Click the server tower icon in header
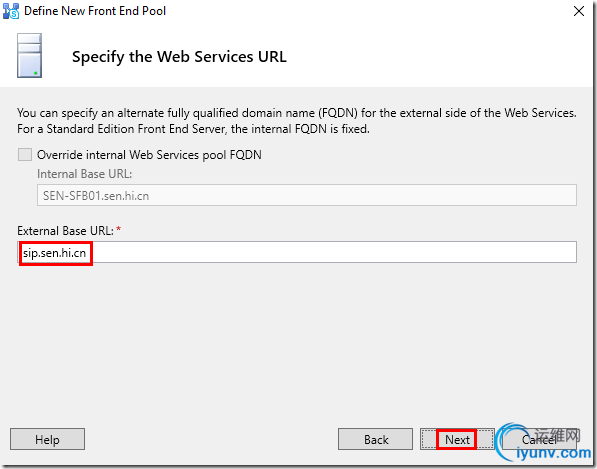This screenshot has height=469, width=597. pos(29,56)
